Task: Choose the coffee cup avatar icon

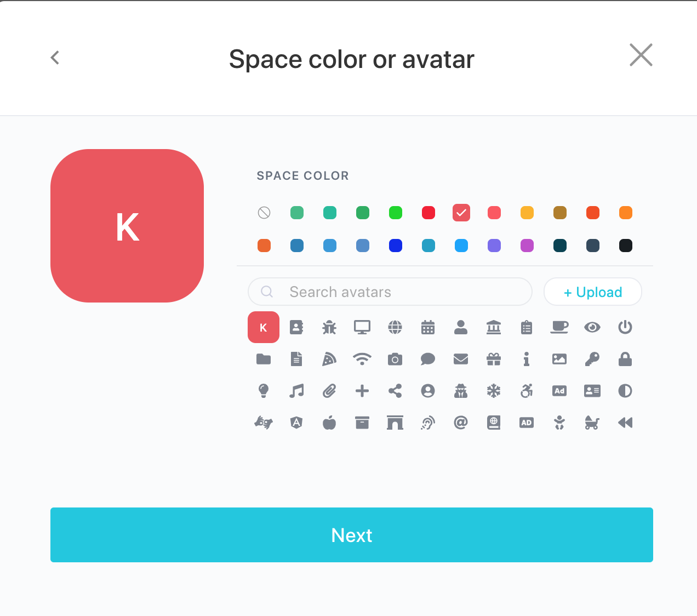Action: (559, 327)
